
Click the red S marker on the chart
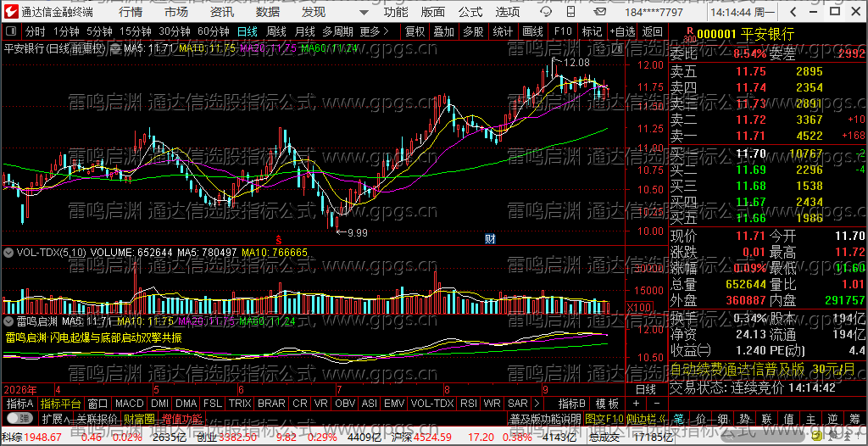(279, 239)
